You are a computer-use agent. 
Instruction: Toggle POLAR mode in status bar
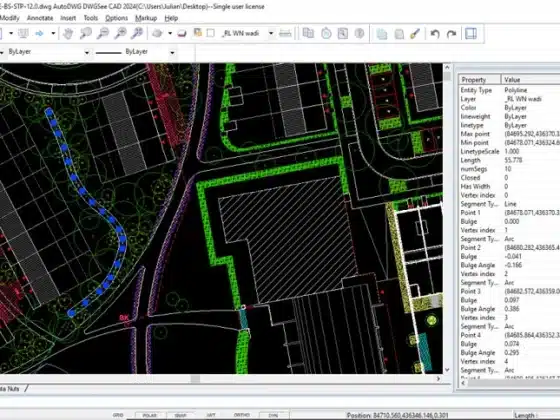[x=150, y=415]
